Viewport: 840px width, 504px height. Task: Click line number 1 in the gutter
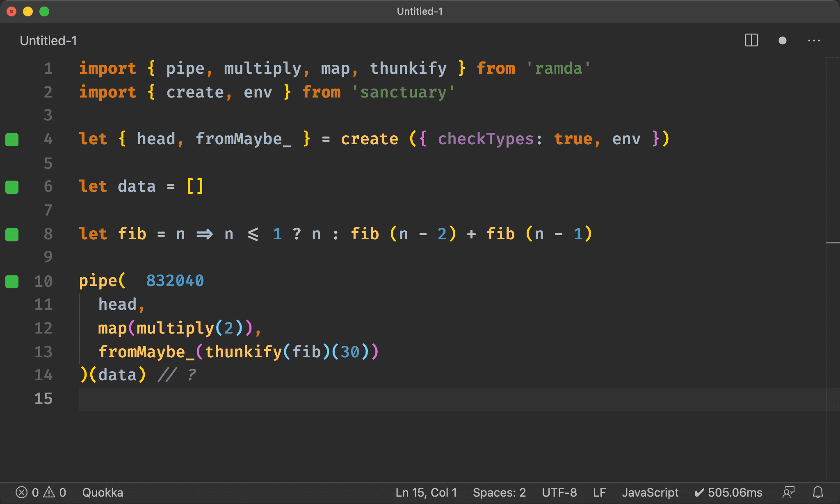pyautogui.click(x=48, y=68)
